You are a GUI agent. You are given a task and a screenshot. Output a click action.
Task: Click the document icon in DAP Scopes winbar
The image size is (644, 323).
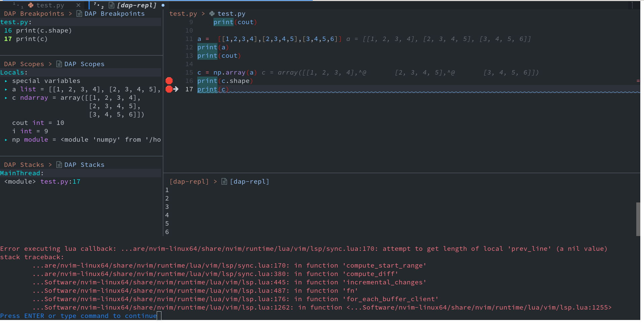point(59,64)
